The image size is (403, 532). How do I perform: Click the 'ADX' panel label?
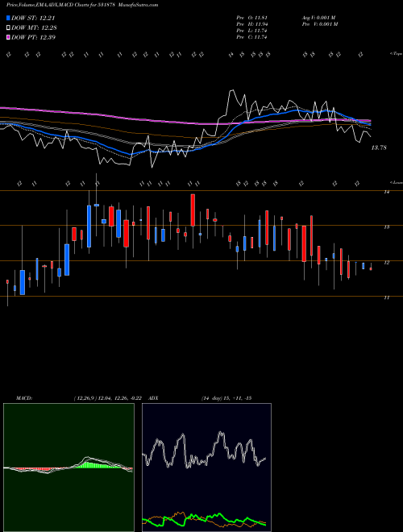154,398
